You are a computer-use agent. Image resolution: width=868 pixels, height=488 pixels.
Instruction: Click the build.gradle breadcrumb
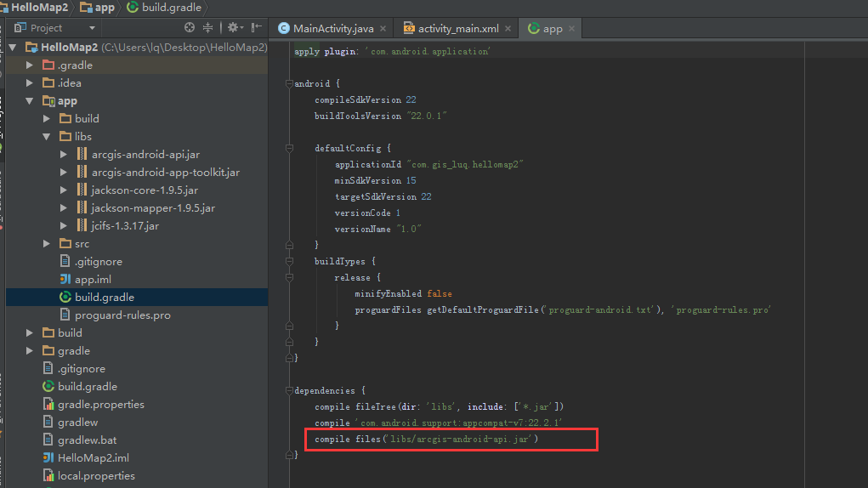164,8
